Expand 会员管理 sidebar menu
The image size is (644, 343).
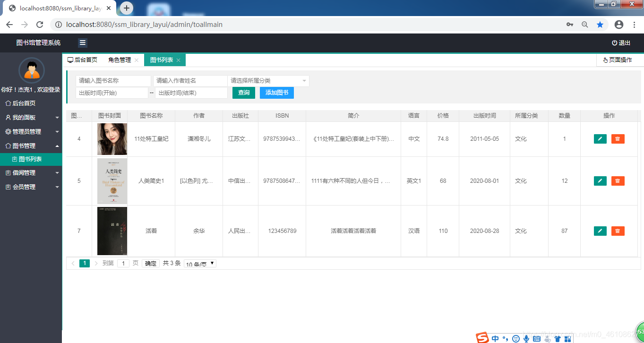click(31, 187)
